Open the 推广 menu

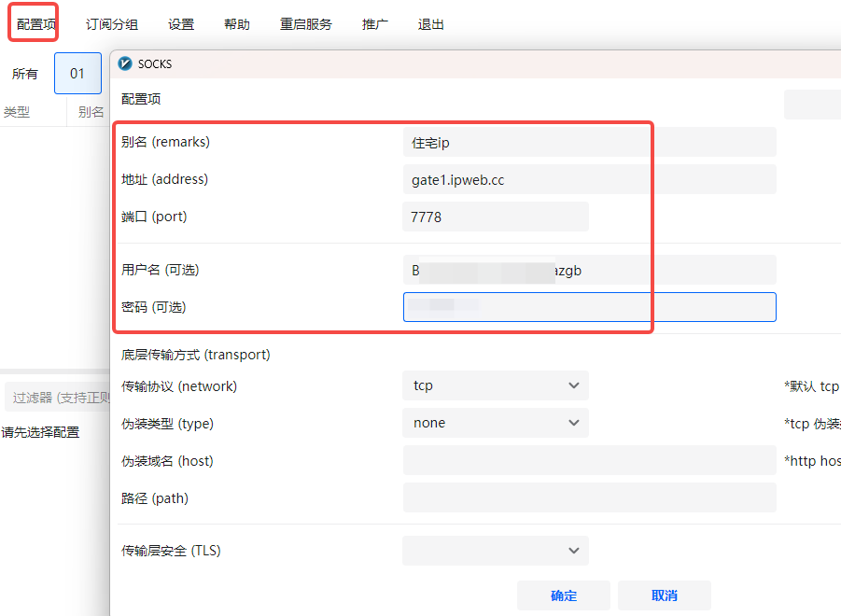375,24
